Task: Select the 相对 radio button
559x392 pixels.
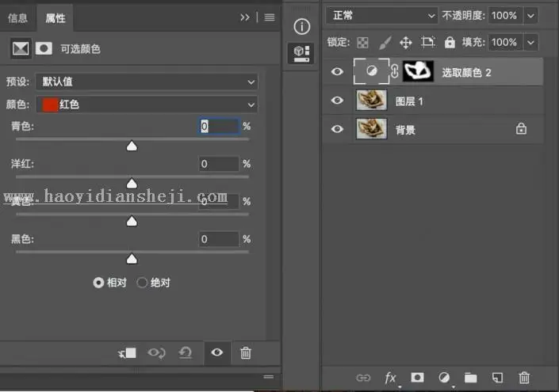Action: [98, 283]
